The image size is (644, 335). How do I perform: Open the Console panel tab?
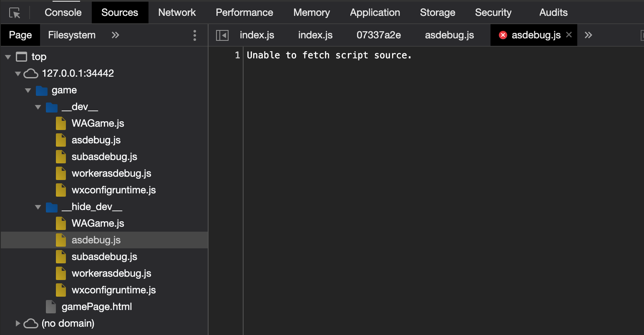tap(63, 12)
